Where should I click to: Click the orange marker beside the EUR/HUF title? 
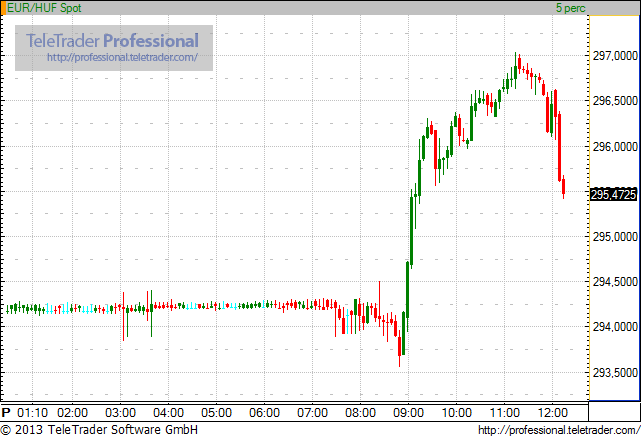tap(4, 8)
